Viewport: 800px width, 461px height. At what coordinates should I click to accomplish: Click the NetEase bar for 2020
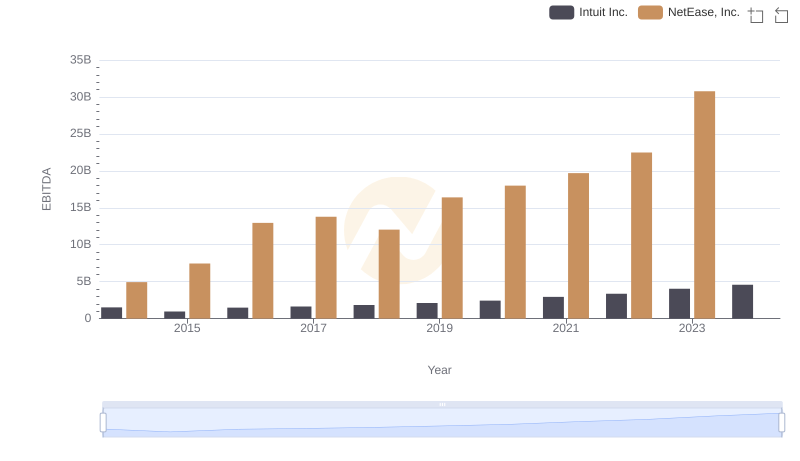tap(515, 252)
